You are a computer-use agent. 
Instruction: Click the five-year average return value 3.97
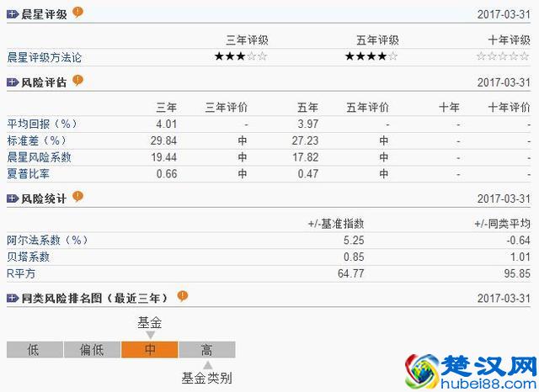pos(308,124)
